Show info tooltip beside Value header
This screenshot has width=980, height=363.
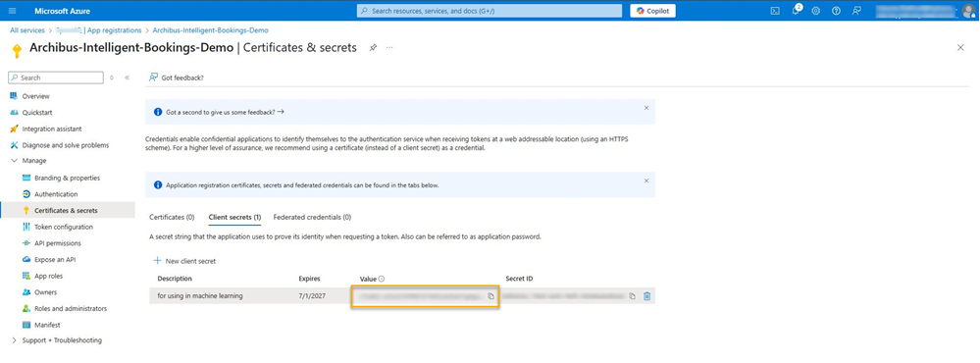pyautogui.click(x=382, y=279)
